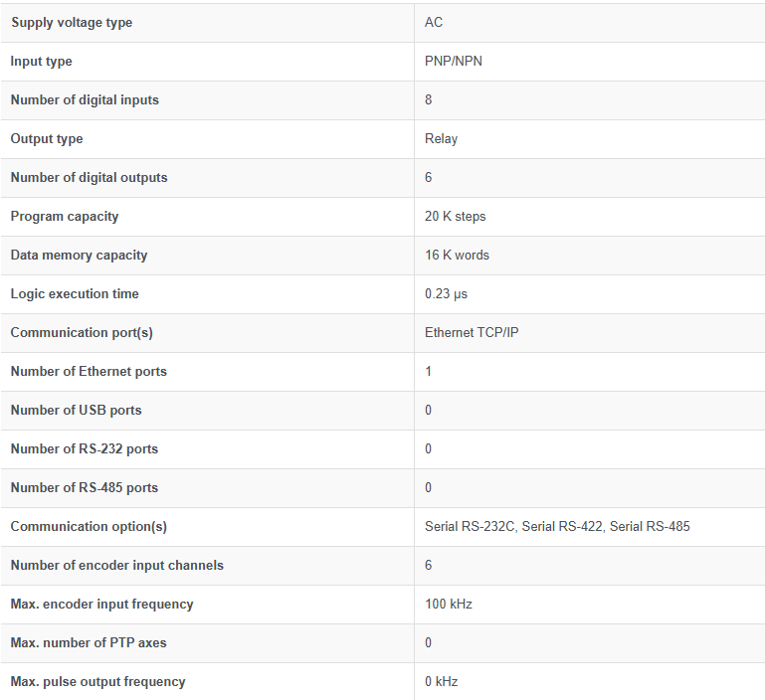The image size is (765, 700).
Task: Click the Number of encoder input channels label
Action: pos(116,566)
